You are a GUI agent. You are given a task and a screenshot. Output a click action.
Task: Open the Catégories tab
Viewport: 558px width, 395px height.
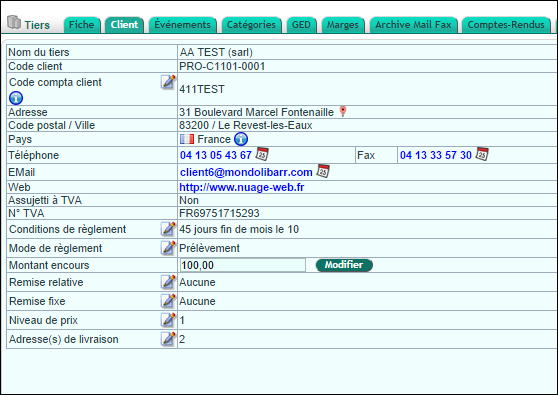tap(251, 25)
